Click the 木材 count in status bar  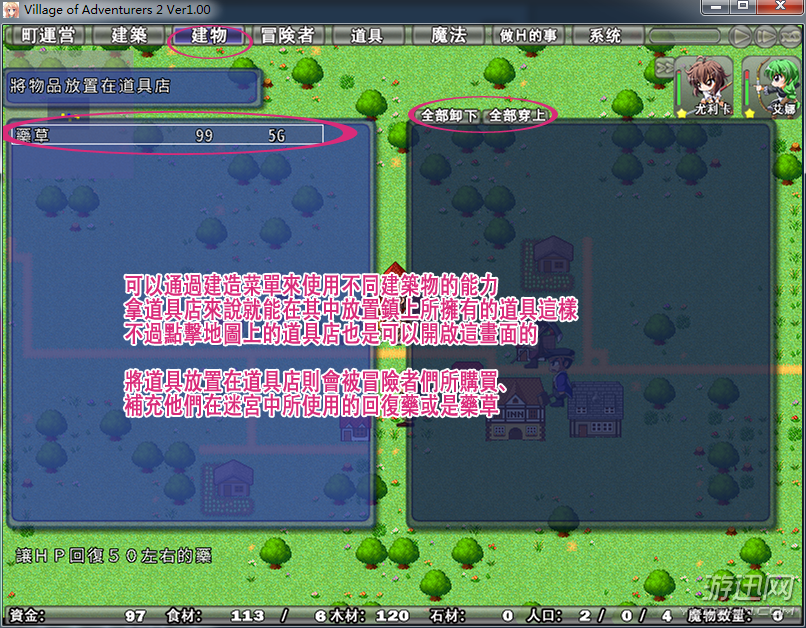coord(392,616)
